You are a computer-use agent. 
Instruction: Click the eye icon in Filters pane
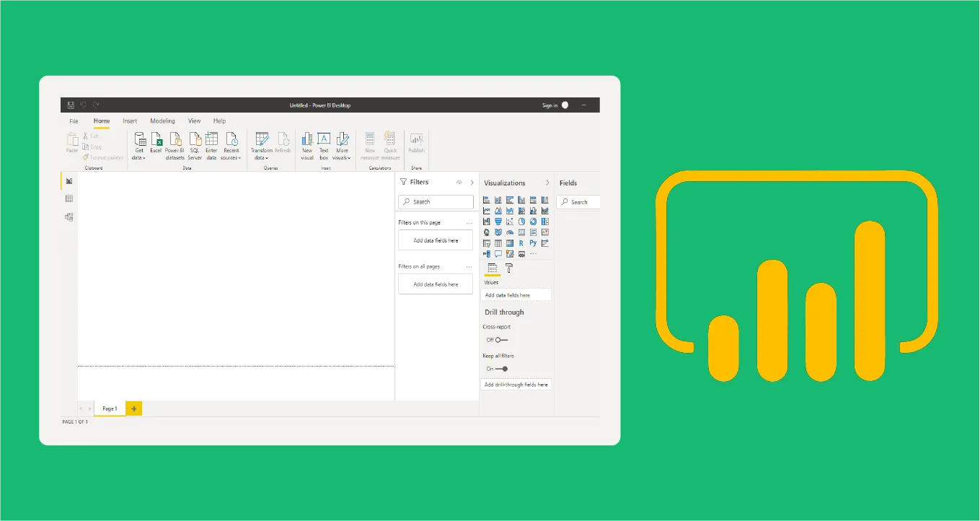tap(459, 183)
